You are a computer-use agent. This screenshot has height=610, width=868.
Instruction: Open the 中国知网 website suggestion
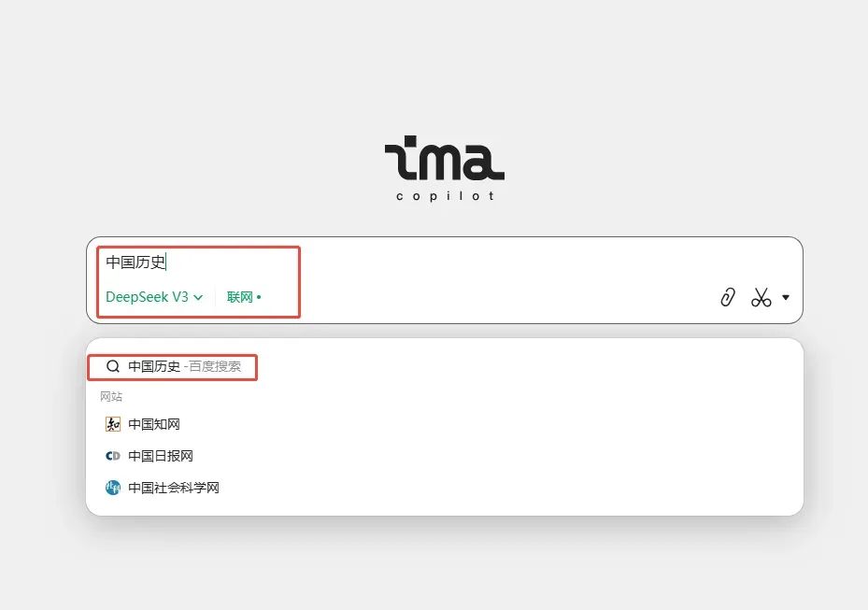154,424
